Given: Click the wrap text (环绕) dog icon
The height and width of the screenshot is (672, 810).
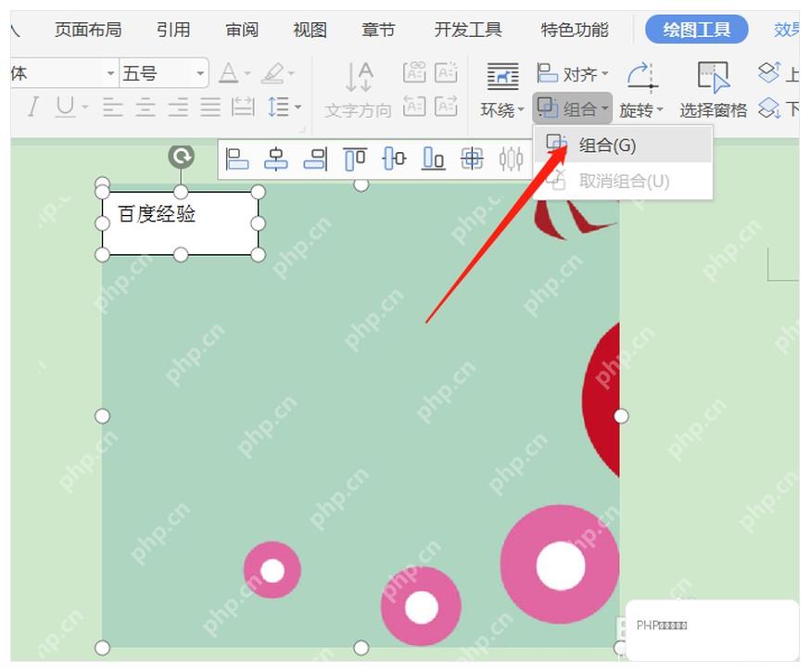Looking at the screenshot, I should 502,76.
